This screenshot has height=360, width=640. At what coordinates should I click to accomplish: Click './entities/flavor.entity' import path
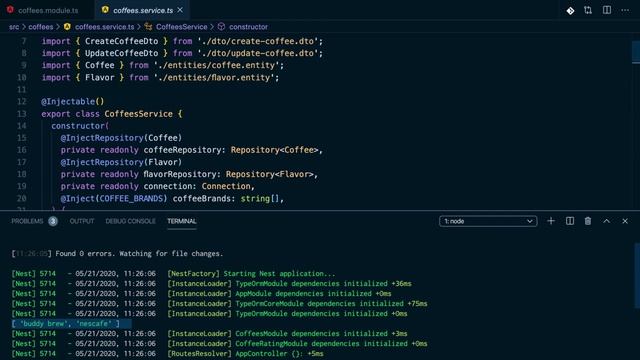[216, 78]
